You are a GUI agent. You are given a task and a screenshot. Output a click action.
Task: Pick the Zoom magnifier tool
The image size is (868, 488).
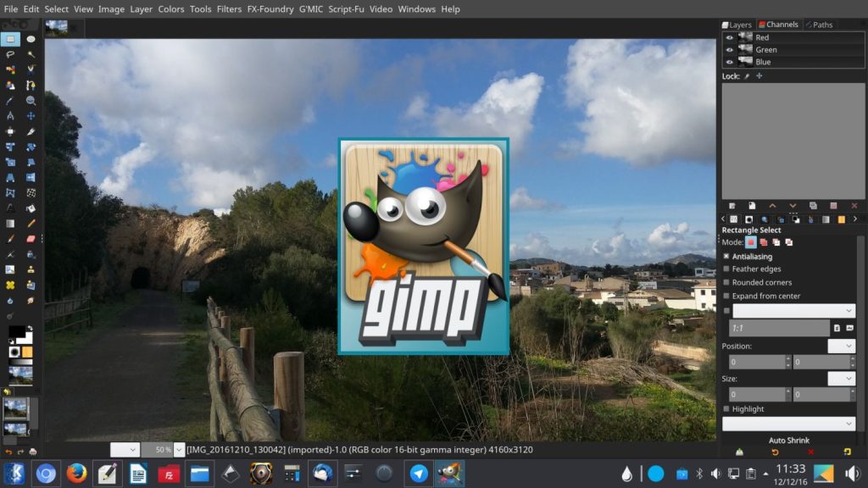point(31,101)
